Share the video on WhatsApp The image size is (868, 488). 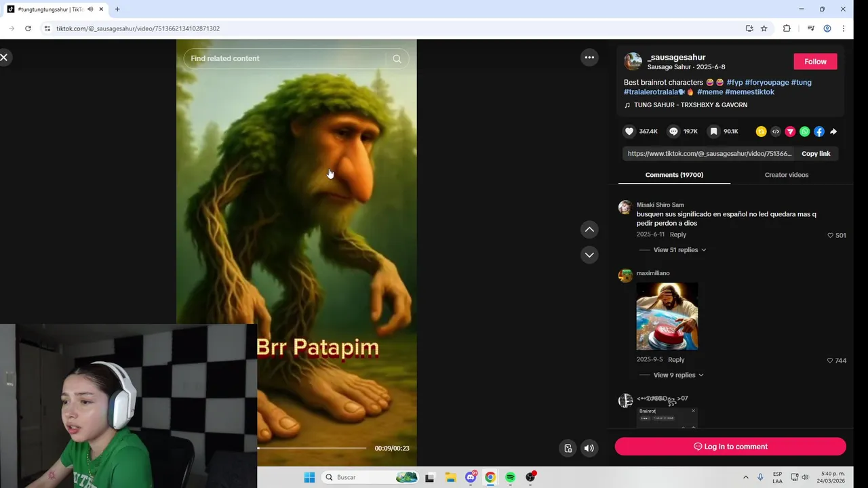804,131
